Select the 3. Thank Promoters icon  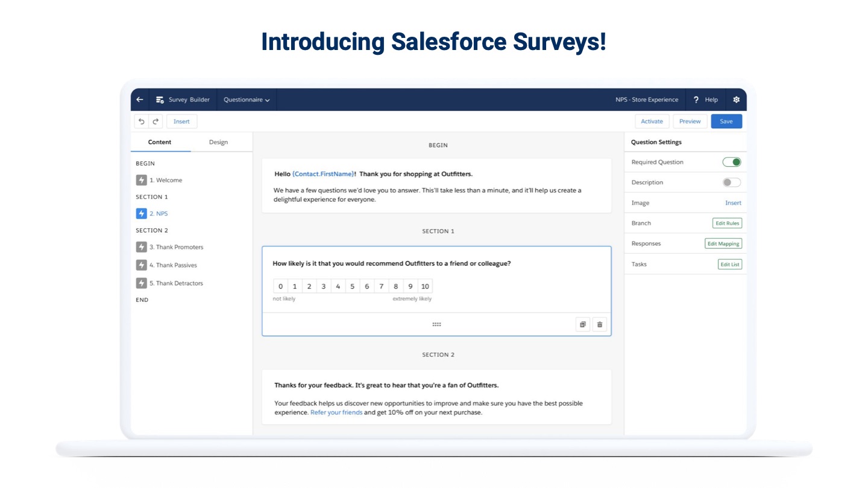click(141, 247)
